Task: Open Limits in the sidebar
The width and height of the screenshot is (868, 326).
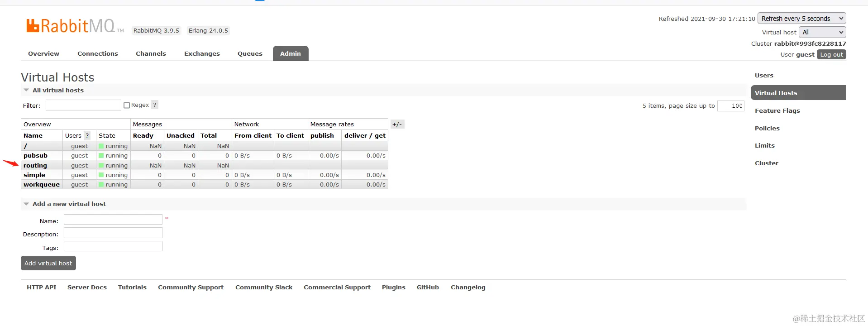Action: pos(764,145)
